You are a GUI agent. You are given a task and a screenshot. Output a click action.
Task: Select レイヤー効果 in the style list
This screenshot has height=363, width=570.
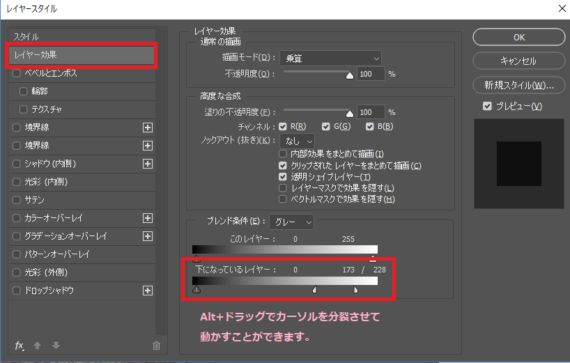[x=82, y=55]
